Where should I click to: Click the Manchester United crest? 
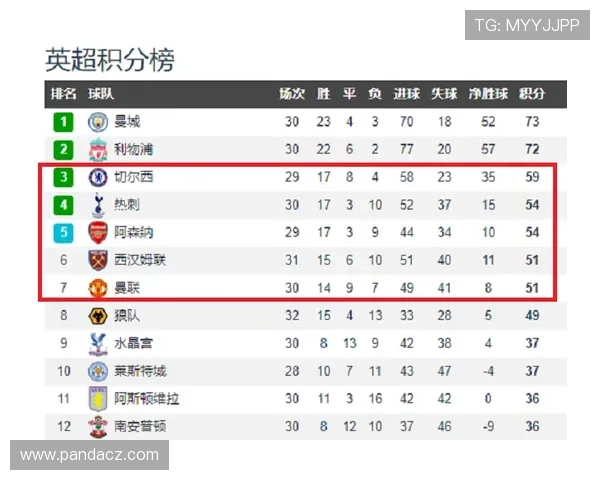tap(98, 288)
